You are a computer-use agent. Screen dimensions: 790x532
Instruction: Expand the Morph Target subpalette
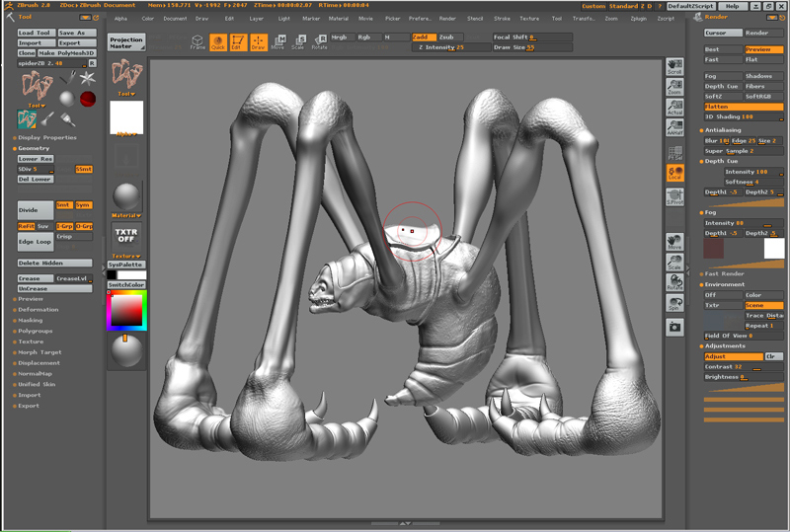pyautogui.click(x=39, y=352)
